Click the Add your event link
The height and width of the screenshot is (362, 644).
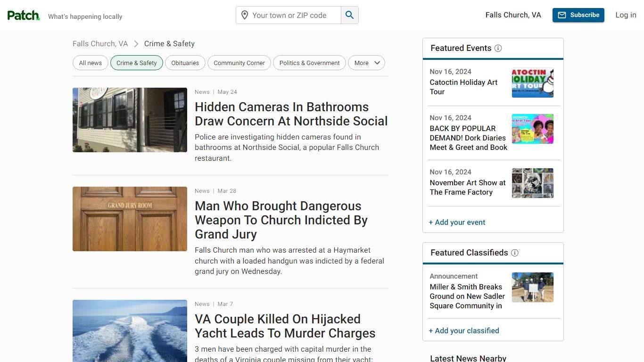pos(457,222)
